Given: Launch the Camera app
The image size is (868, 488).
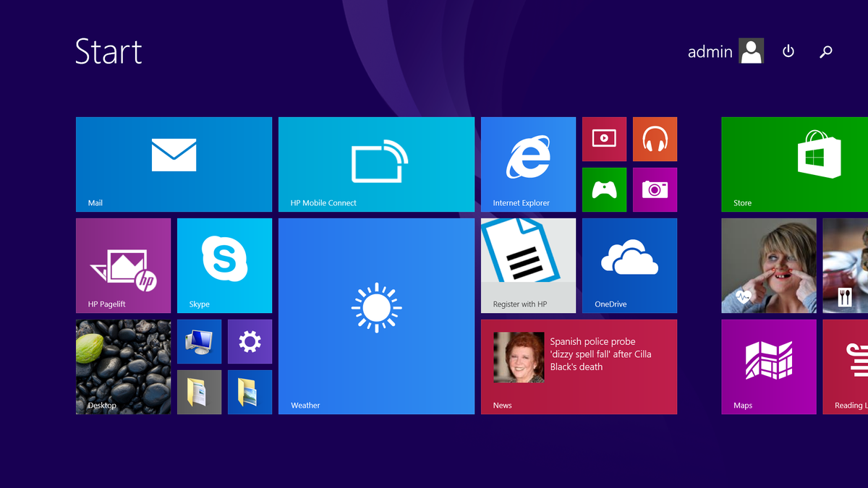Looking at the screenshot, I should [655, 189].
